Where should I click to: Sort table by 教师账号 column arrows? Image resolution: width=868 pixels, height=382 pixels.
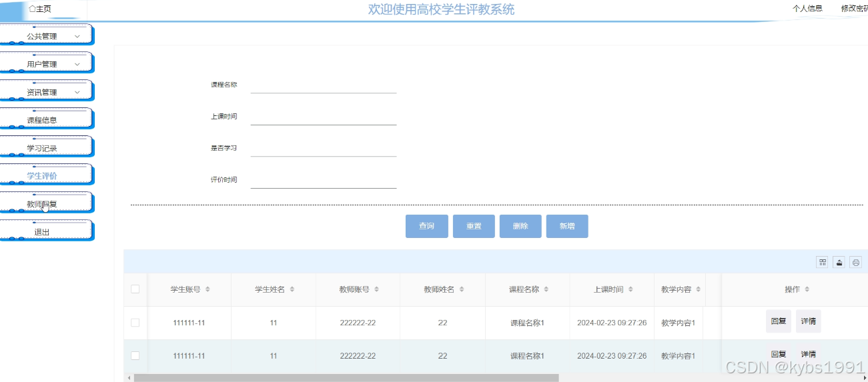(x=376, y=289)
